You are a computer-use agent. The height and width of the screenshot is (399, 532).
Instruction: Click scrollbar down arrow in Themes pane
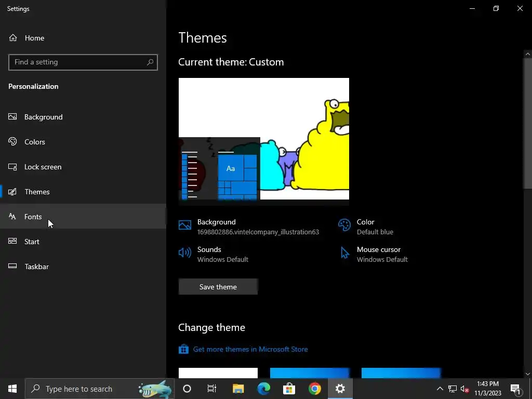point(528,374)
